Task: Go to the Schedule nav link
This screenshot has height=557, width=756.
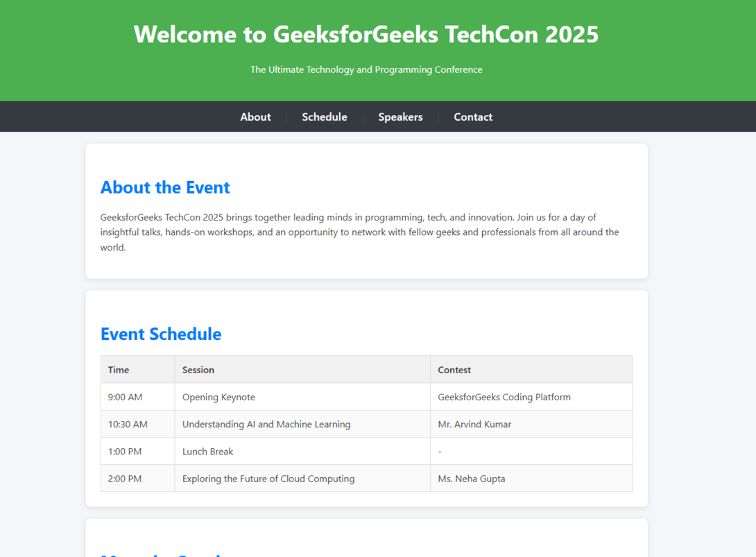Action: pos(325,117)
